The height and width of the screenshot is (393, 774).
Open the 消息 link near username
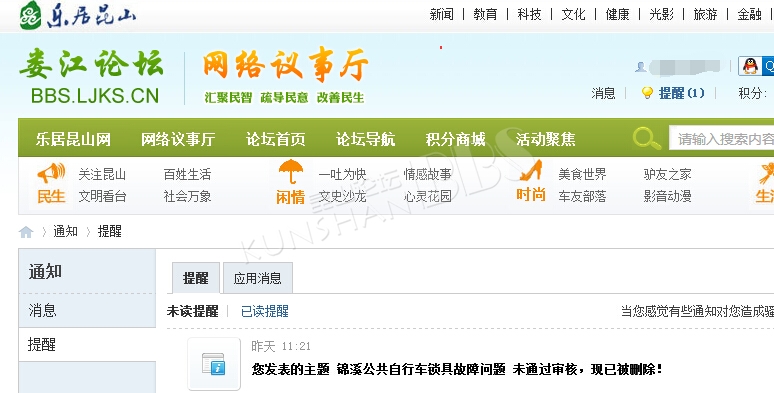point(603,93)
